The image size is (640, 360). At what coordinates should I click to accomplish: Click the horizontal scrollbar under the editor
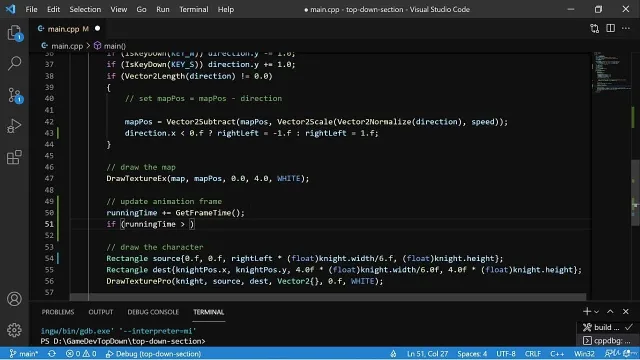coord(328,297)
